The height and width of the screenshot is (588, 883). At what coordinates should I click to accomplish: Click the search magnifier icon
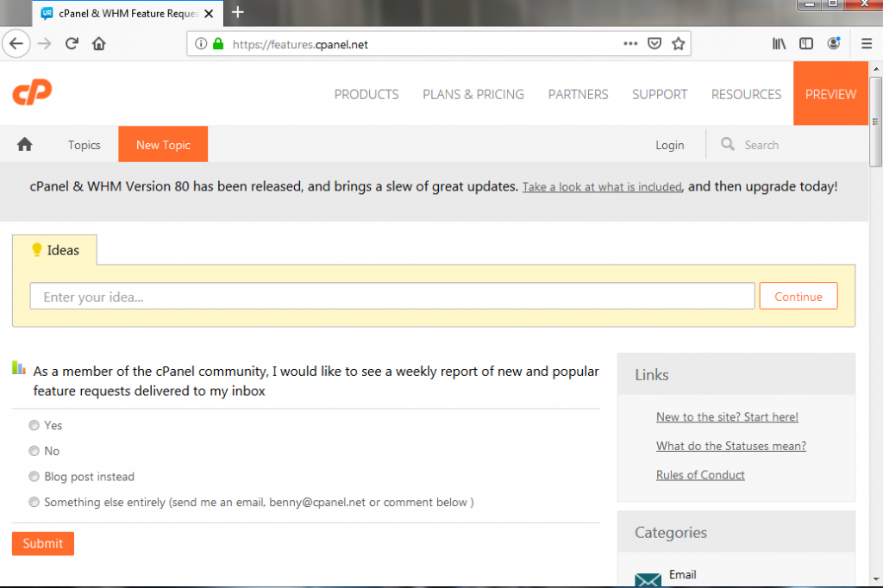pos(728,144)
